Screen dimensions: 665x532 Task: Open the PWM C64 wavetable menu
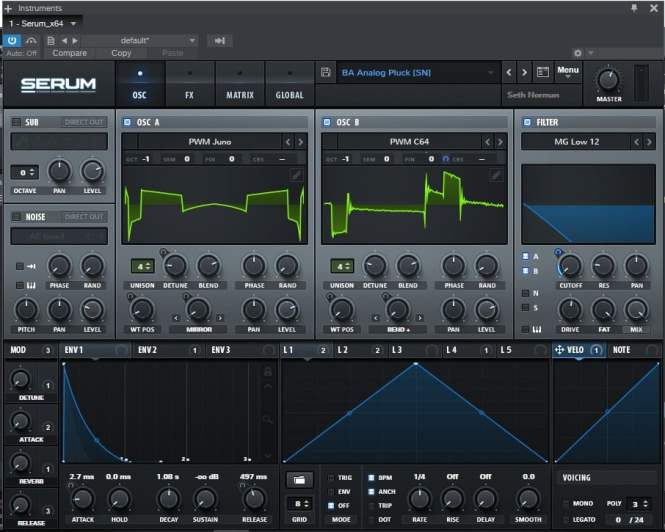(409, 142)
